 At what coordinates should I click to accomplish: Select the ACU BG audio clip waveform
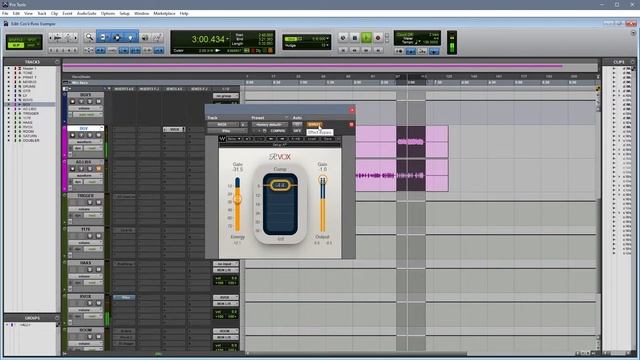[402, 176]
